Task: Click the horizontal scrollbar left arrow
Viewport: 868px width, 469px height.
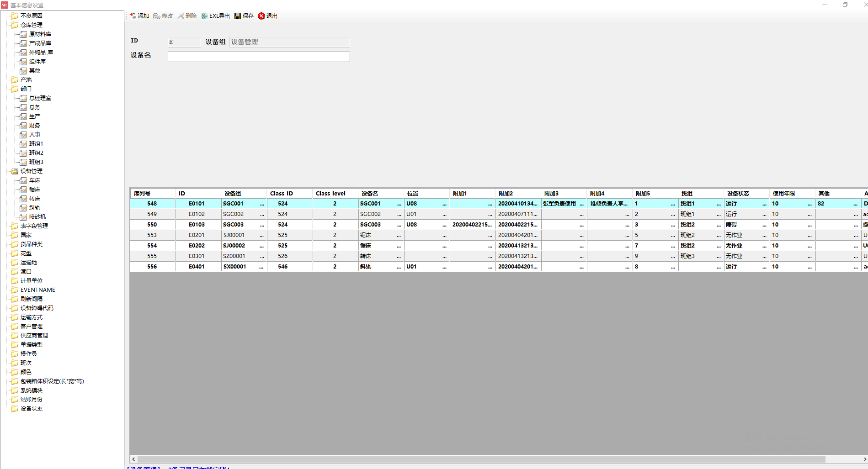Action: coord(133,459)
